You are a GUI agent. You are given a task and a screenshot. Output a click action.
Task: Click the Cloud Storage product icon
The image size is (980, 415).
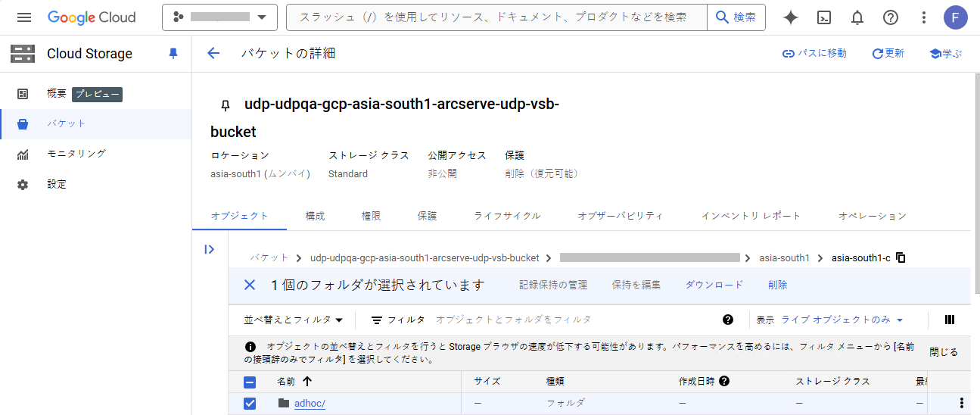(x=23, y=54)
